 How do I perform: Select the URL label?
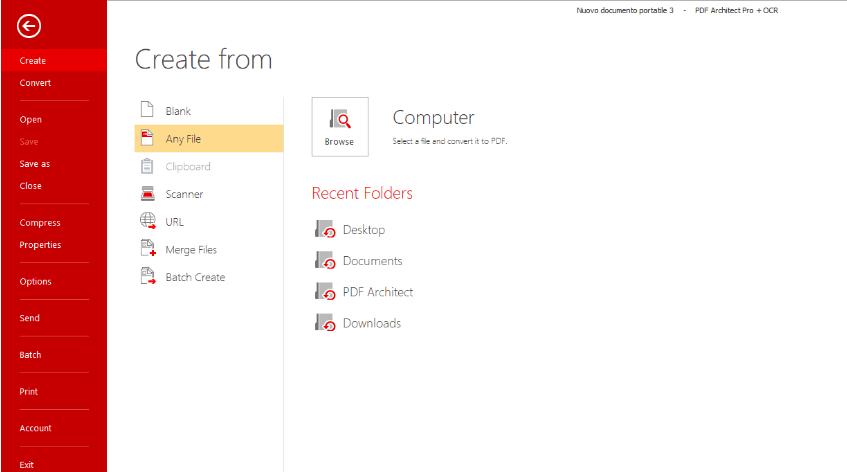pos(174,222)
